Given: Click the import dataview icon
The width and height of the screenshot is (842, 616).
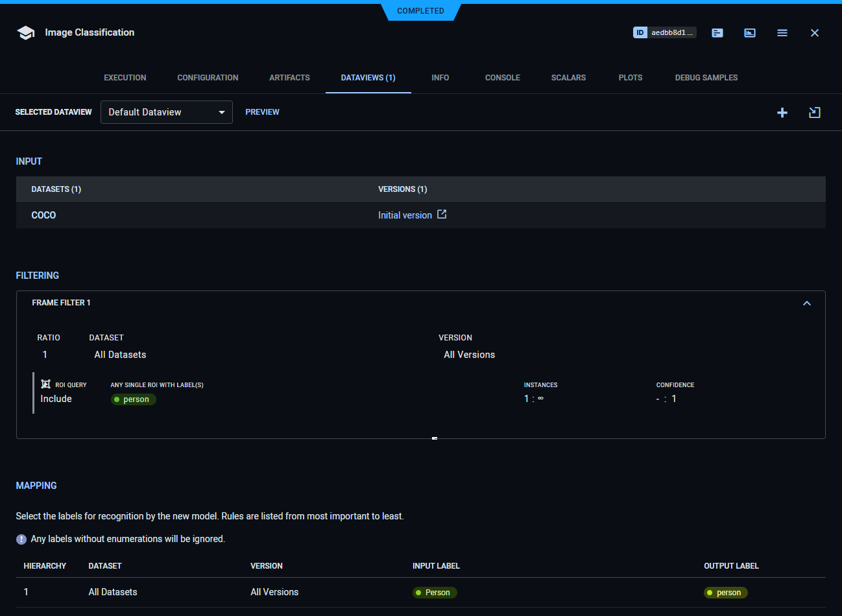Looking at the screenshot, I should 815,112.
